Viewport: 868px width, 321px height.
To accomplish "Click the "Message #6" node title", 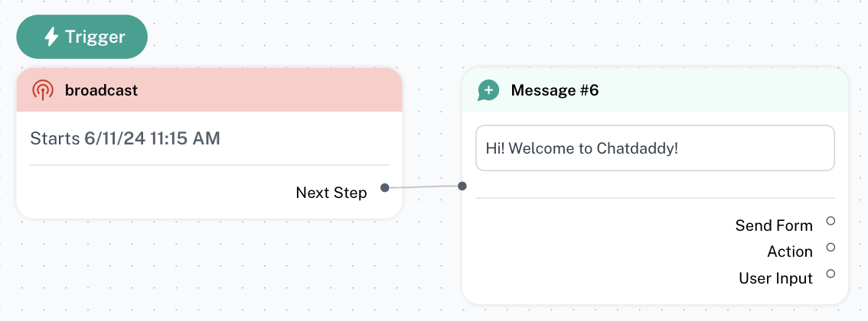I will click(555, 90).
